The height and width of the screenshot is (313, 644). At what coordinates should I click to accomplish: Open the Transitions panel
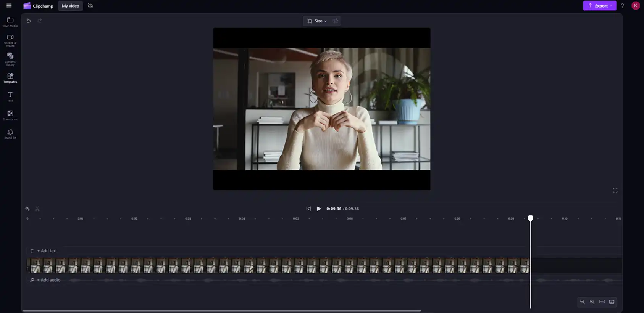point(10,115)
